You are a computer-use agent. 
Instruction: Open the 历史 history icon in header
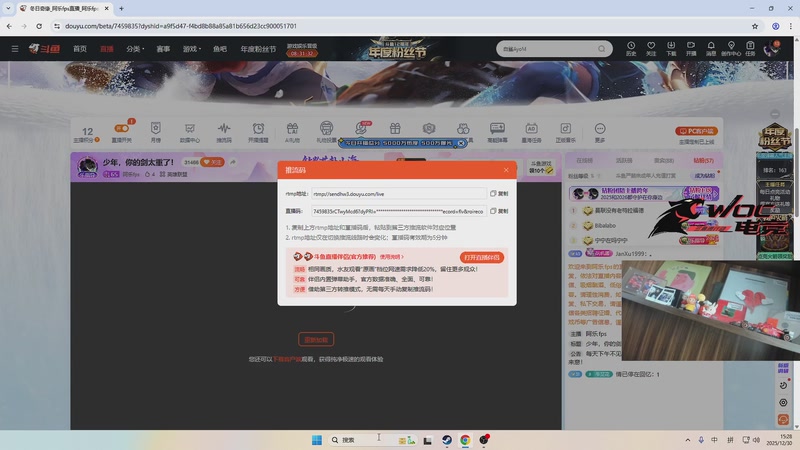pyautogui.click(x=631, y=48)
